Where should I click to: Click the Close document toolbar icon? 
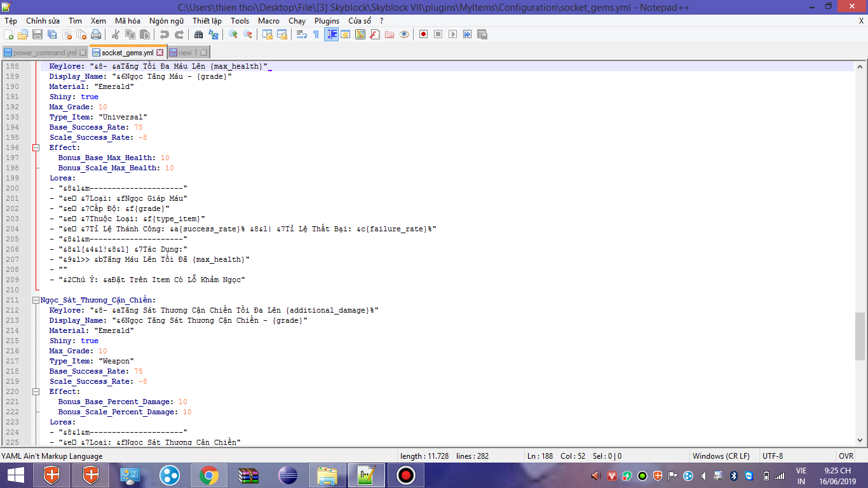(x=67, y=34)
